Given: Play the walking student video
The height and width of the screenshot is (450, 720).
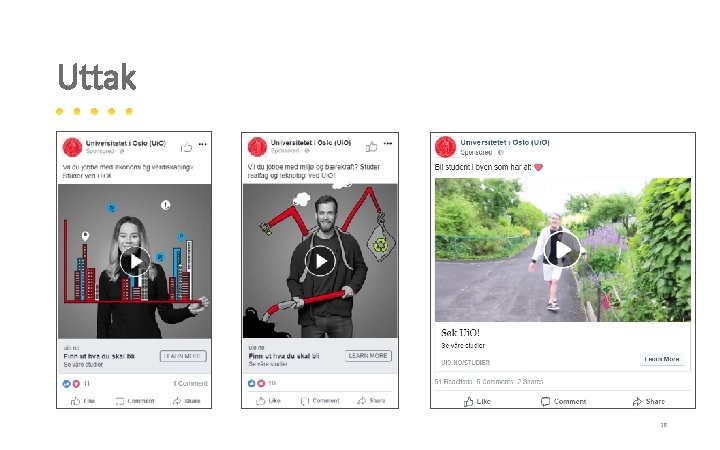Looking at the screenshot, I should 562,249.
